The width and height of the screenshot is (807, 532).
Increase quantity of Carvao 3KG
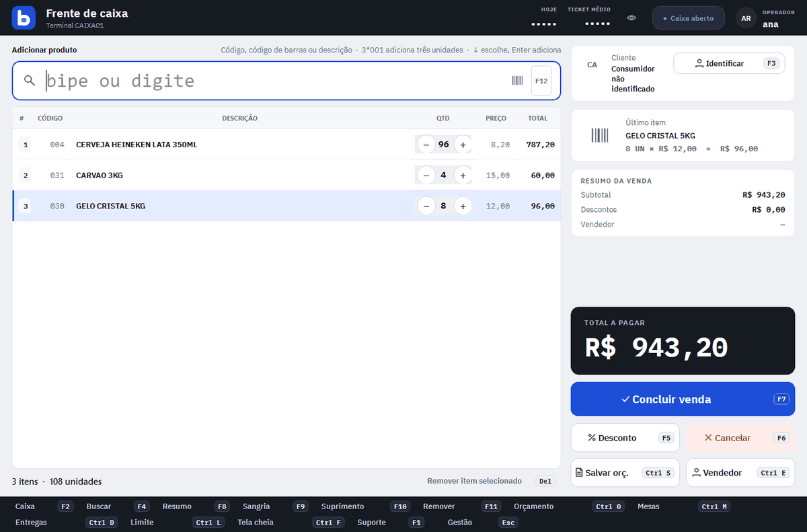click(463, 176)
